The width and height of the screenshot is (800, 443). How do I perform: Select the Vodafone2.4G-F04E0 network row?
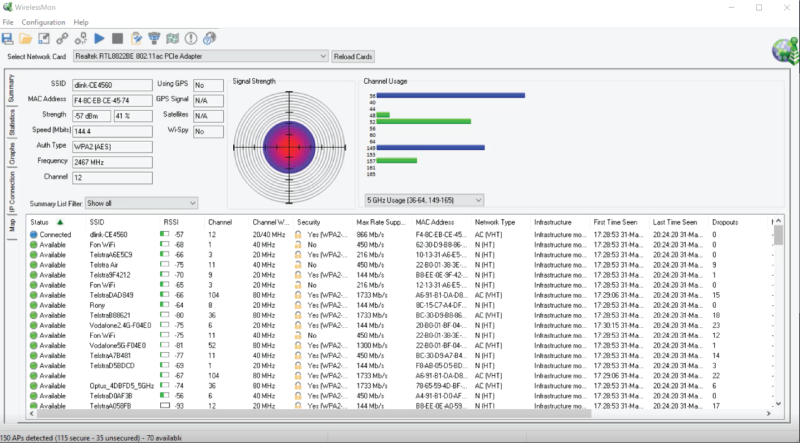pos(401,325)
